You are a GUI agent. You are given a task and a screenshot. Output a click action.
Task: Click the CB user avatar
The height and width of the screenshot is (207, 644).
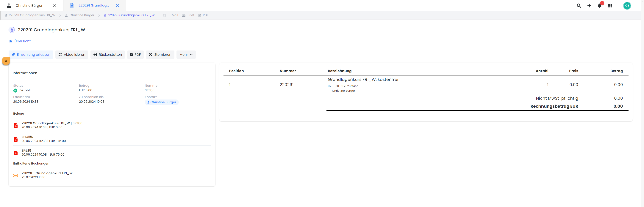pyautogui.click(x=627, y=5)
